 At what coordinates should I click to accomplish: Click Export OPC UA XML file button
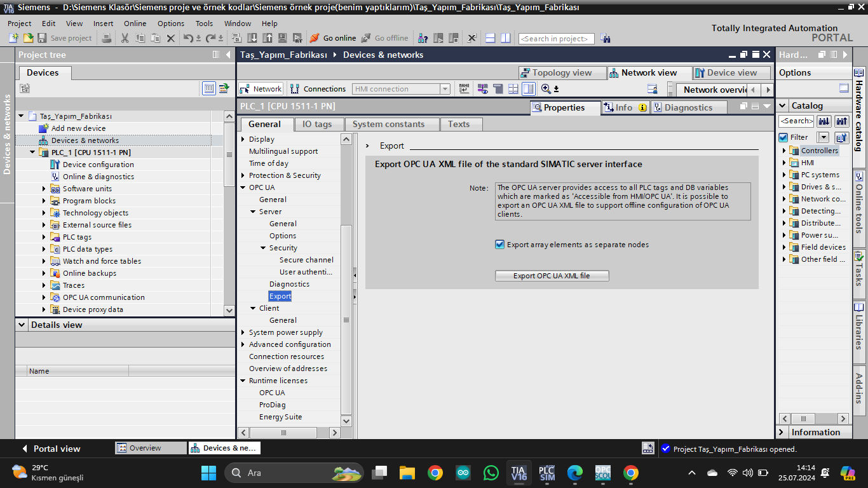click(x=552, y=276)
